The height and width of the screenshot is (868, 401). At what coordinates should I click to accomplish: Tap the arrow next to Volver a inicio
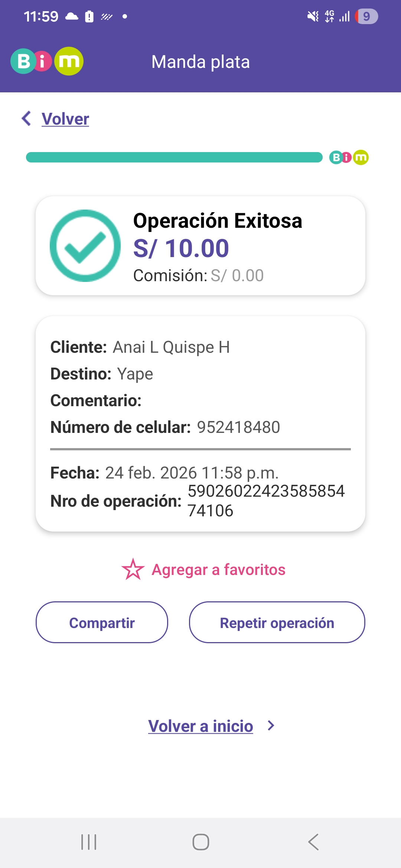click(271, 726)
